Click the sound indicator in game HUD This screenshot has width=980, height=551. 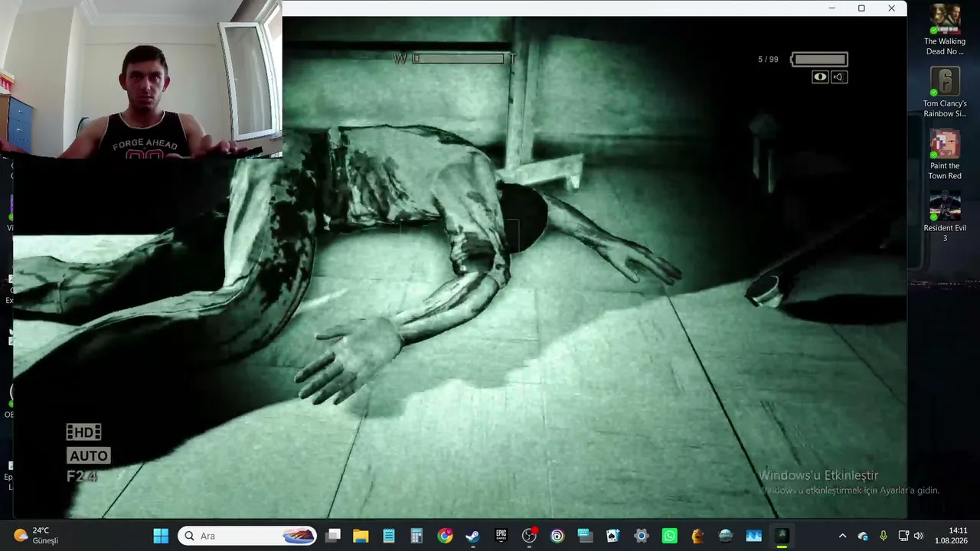839,77
